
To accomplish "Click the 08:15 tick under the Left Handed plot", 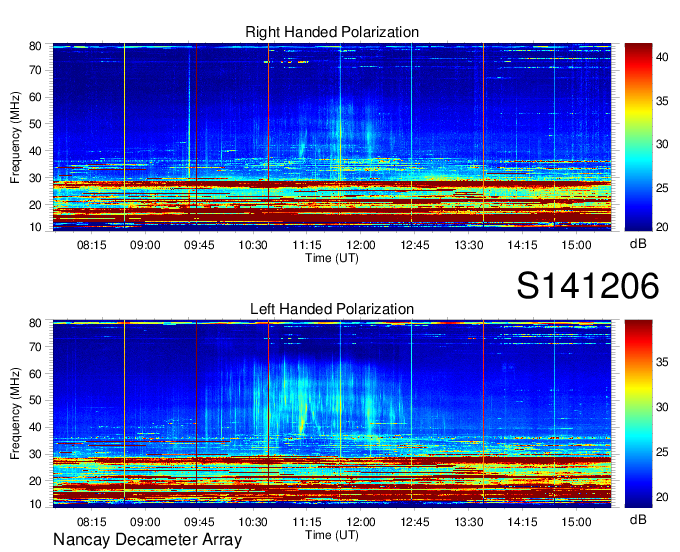I will [x=92, y=522].
